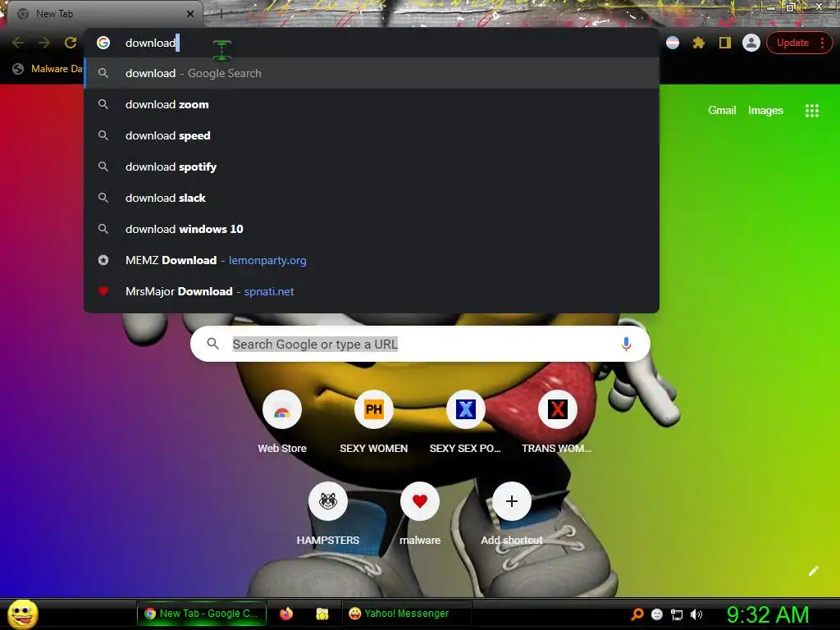Close the New Tab tab

(190, 14)
